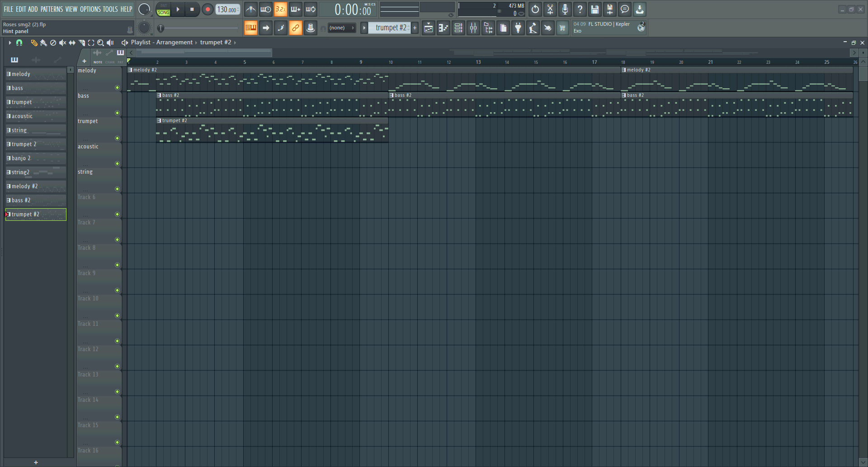
Task: Open the OPTIONS menu
Action: (90, 9)
